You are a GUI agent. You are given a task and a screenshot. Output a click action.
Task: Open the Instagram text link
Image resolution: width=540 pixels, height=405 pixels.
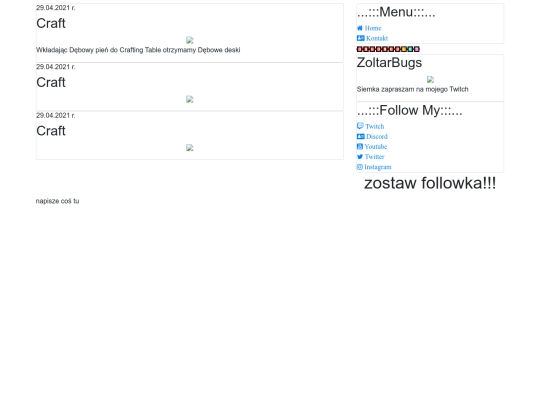pos(378,167)
